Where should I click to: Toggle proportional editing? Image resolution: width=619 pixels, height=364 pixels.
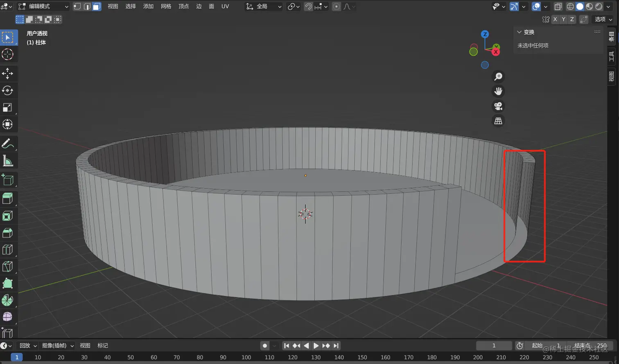tap(336, 6)
